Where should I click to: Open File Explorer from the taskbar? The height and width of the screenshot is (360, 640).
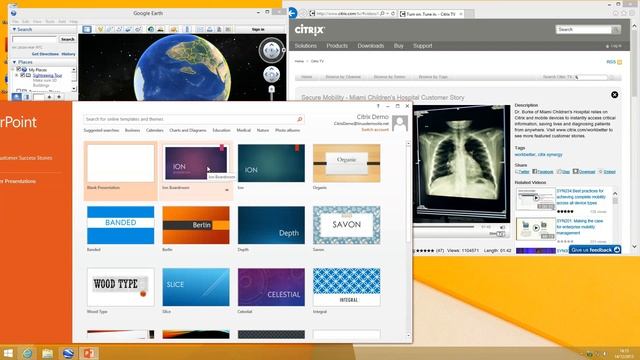coord(48,353)
